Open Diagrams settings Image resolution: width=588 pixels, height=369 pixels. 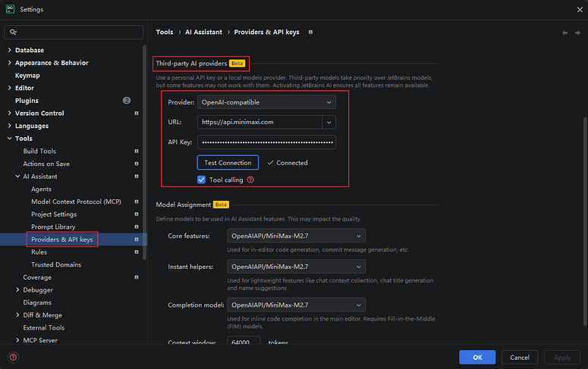(37, 302)
